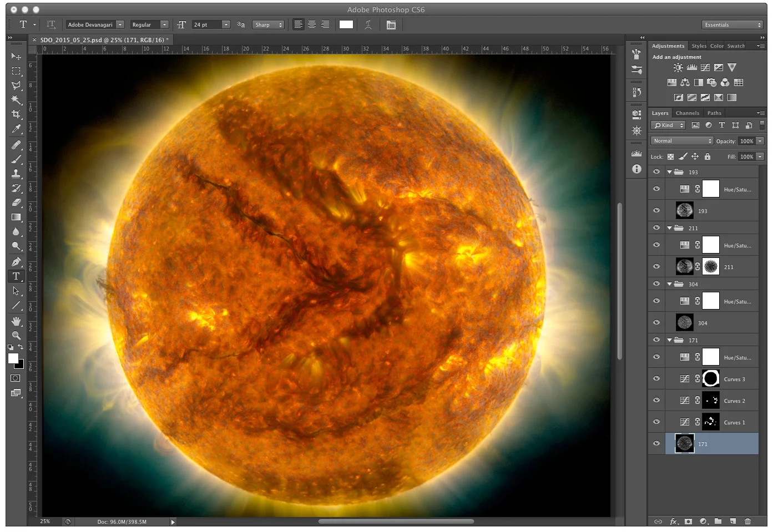Switch to the Swatches tab
773x532 pixels.
pyautogui.click(x=736, y=46)
